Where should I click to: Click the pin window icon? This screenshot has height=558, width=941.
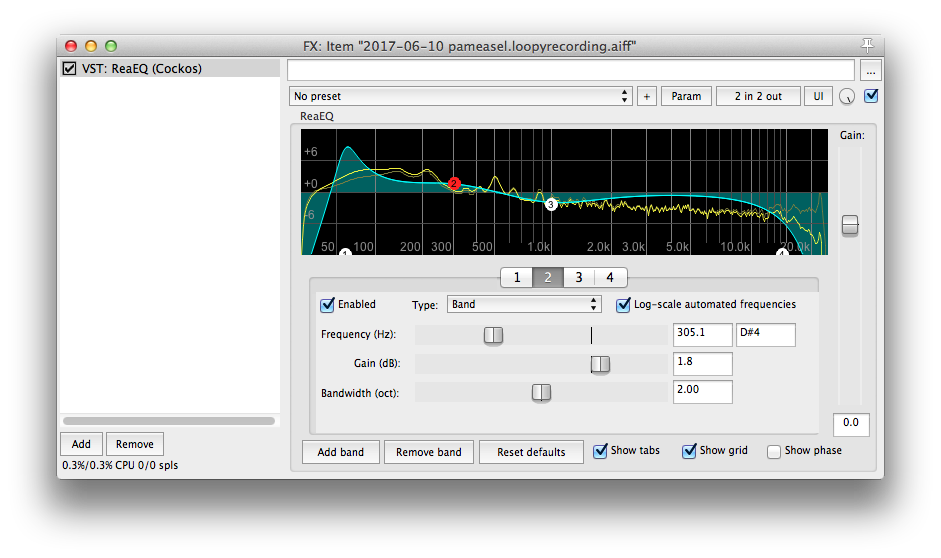[867, 45]
